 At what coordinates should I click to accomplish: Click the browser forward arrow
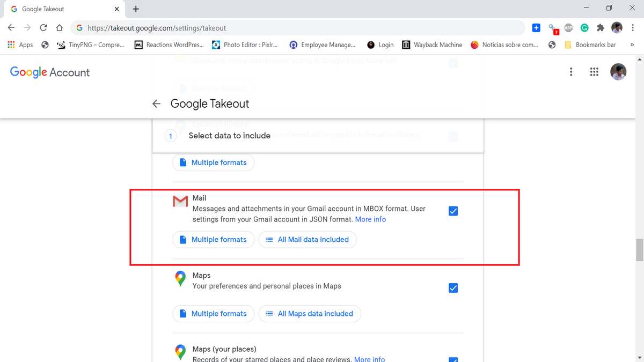(x=27, y=28)
